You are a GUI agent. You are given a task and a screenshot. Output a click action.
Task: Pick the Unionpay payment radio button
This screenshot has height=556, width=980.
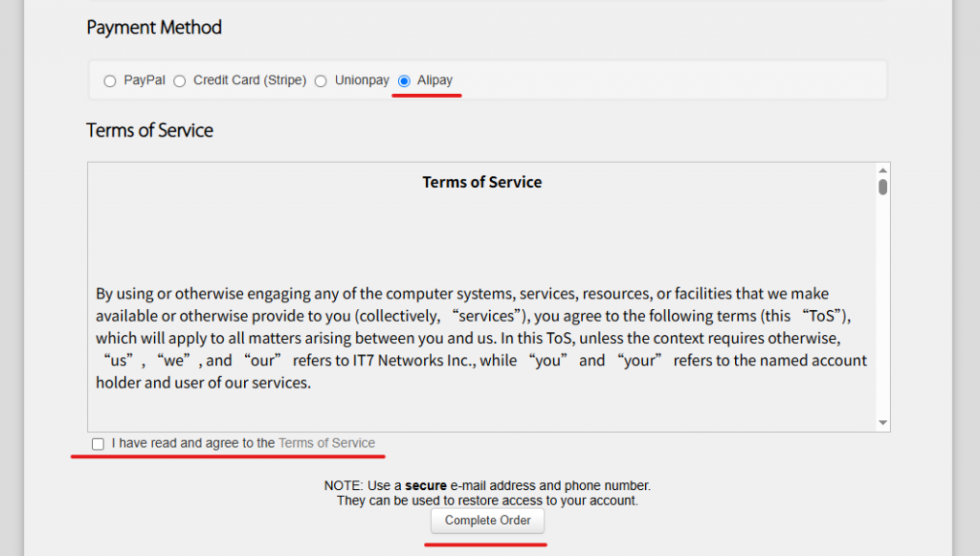(x=321, y=81)
